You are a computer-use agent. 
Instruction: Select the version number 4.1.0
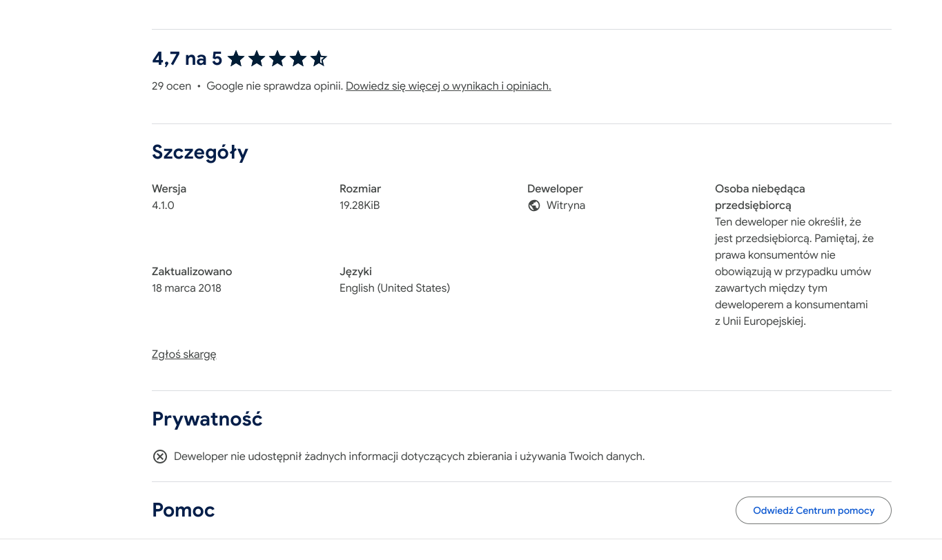coord(163,206)
